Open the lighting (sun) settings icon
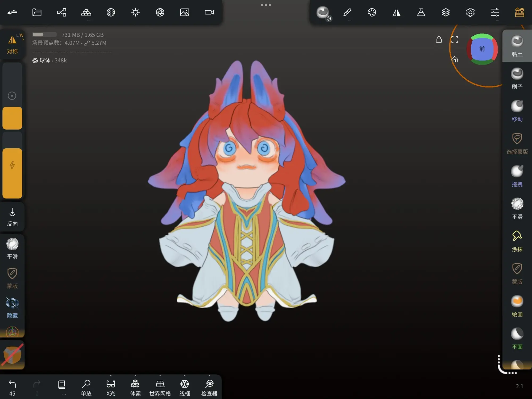532x399 pixels. pos(135,12)
